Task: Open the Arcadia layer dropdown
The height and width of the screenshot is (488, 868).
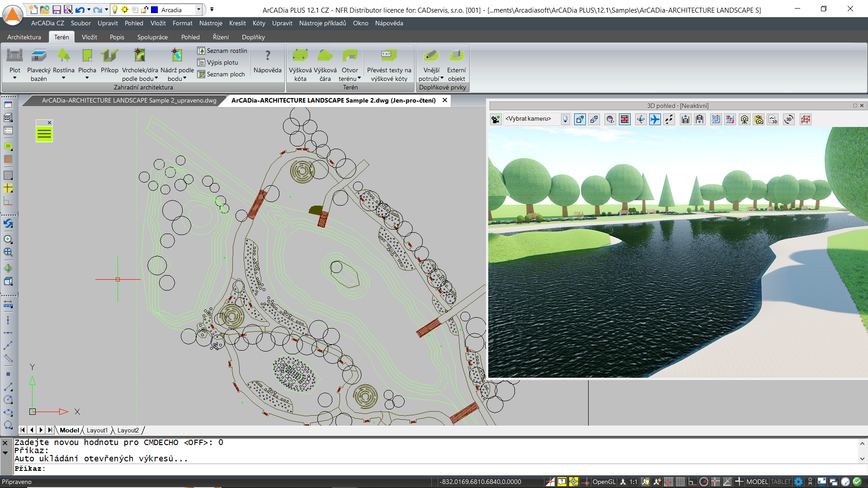Action: tap(198, 9)
